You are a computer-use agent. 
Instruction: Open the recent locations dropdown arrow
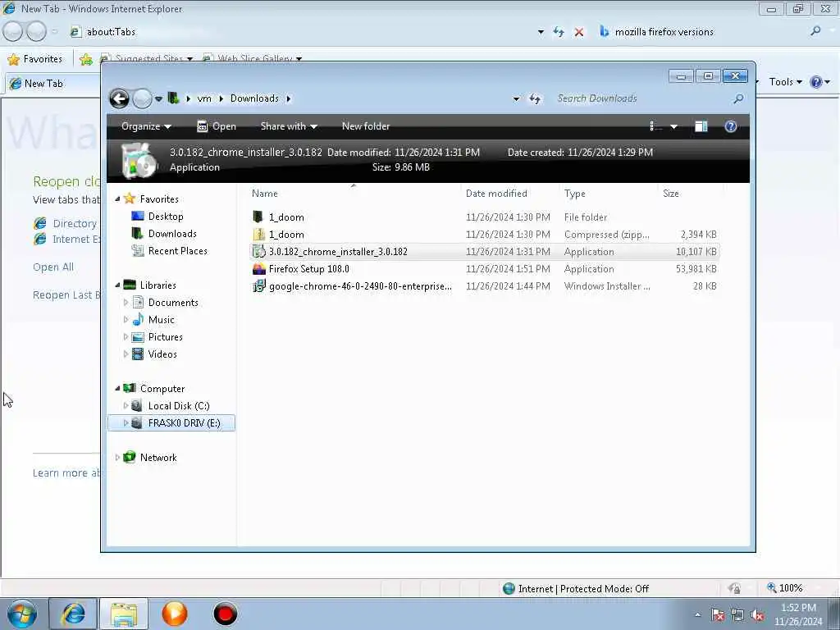click(158, 99)
